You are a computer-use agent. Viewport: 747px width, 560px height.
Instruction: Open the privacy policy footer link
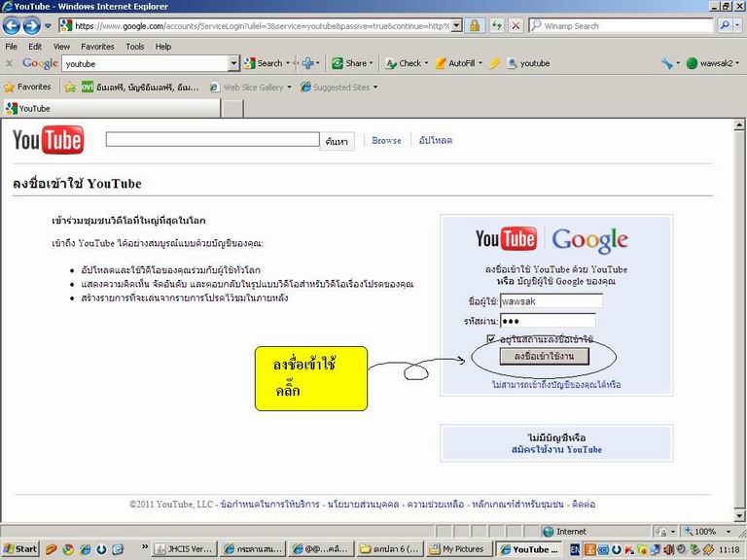[x=364, y=505]
